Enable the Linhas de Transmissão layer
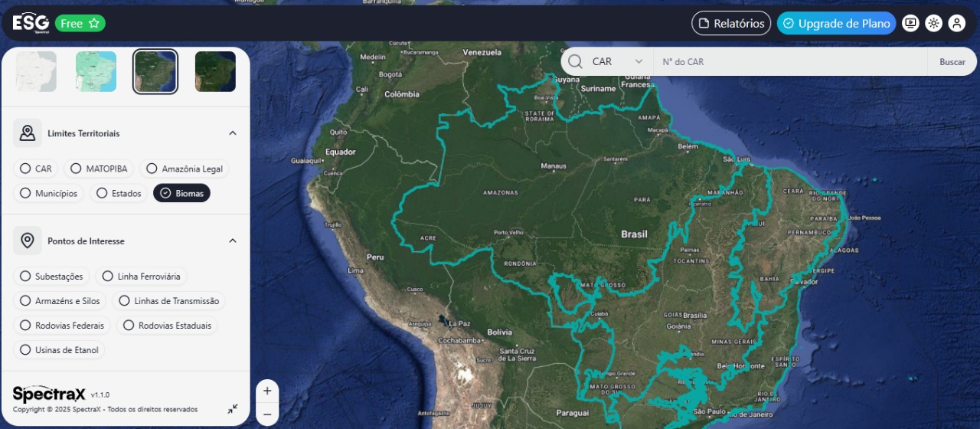The image size is (980, 429). 169,301
